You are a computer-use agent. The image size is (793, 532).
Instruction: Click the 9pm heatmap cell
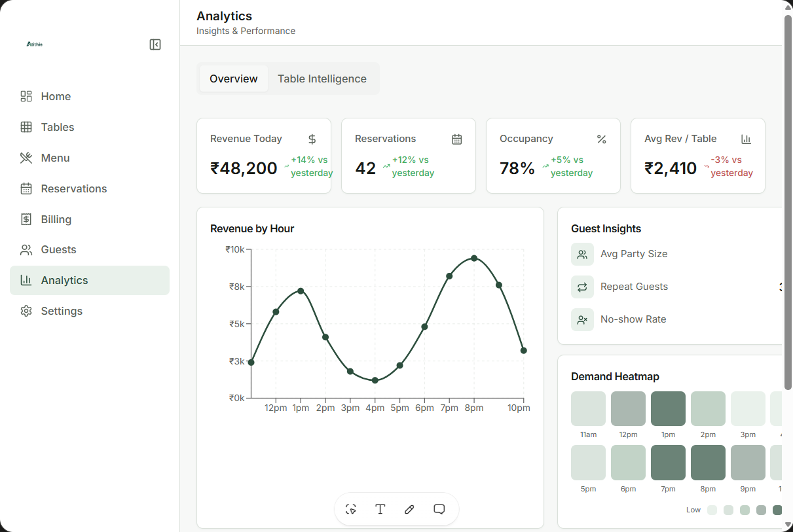pyautogui.click(x=748, y=463)
